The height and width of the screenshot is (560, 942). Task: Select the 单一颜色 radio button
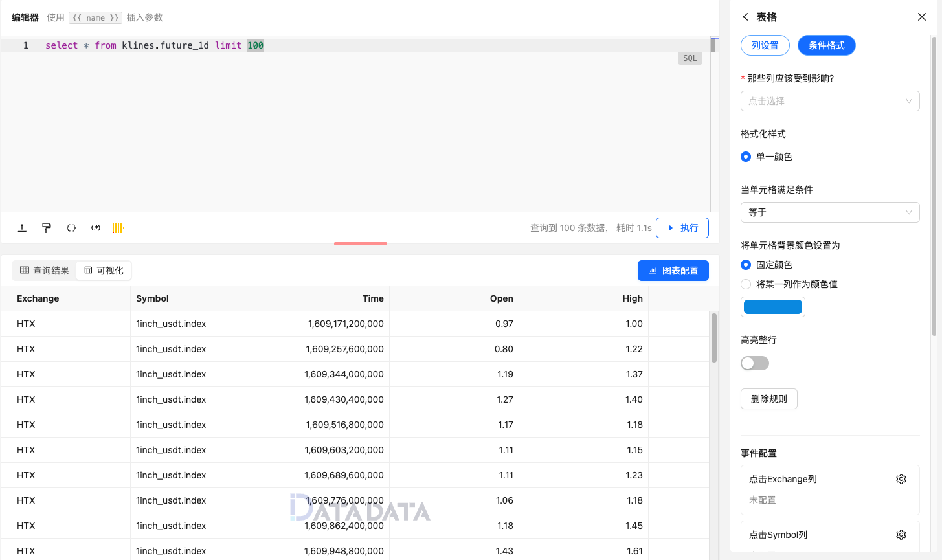tap(746, 156)
